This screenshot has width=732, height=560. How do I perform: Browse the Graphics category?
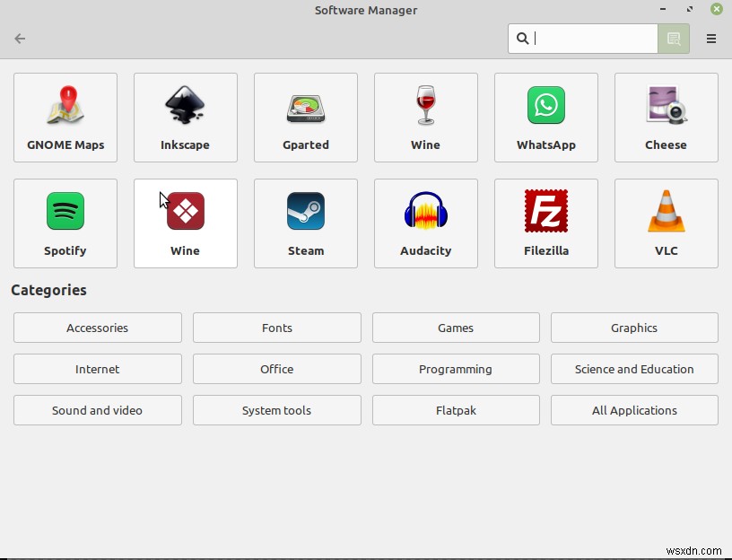pyautogui.click(x=634, y=328)
